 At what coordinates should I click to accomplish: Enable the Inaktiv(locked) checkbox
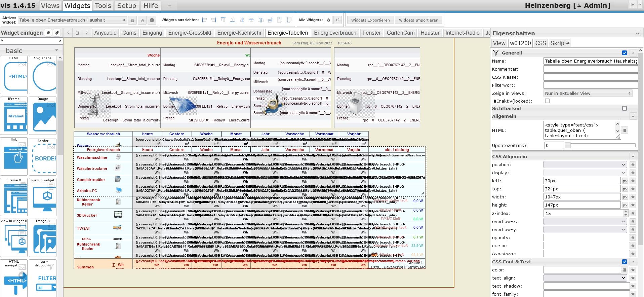tap(547, 101)
